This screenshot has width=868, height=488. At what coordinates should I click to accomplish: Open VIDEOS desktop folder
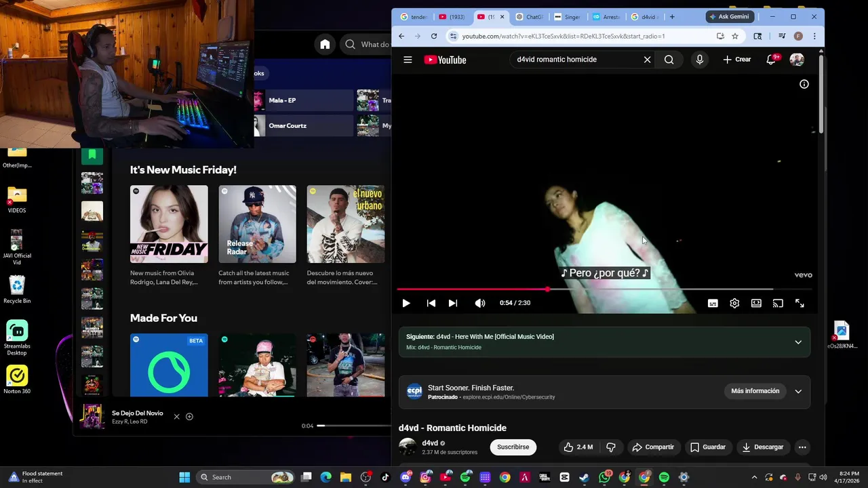tap(17, 200)
